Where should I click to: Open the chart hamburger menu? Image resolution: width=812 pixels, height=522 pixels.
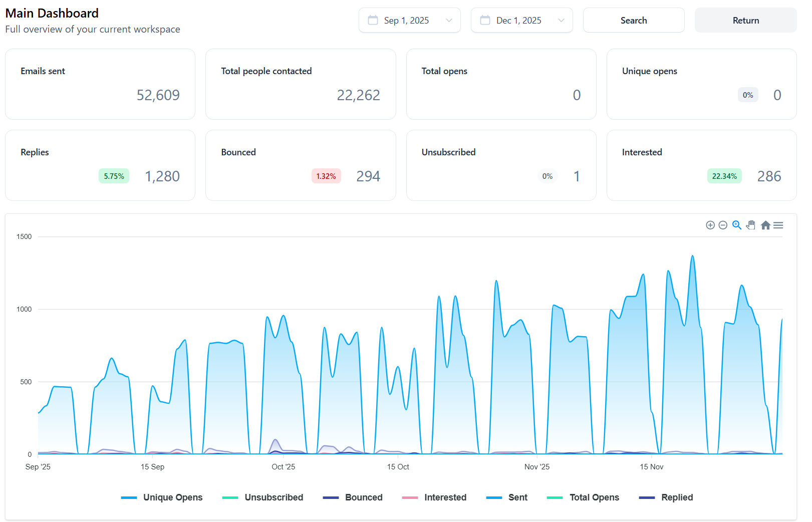(778, 225)
